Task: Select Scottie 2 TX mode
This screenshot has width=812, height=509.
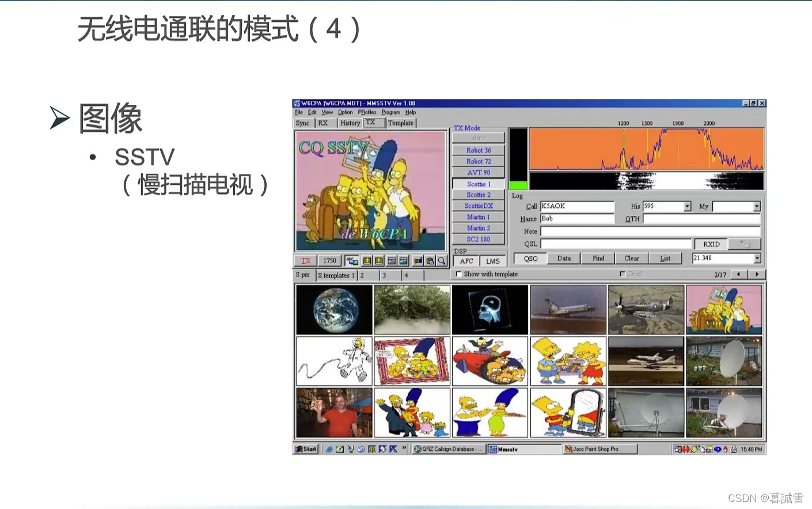Action: (479, 195)
